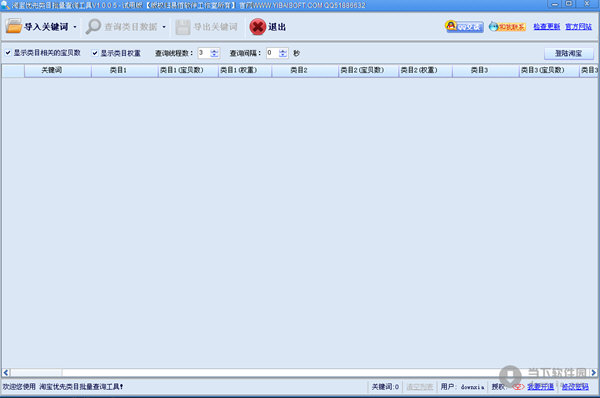Click the application icon in title bar
Viewport: 600px width, 398px height.
(5, 5)
